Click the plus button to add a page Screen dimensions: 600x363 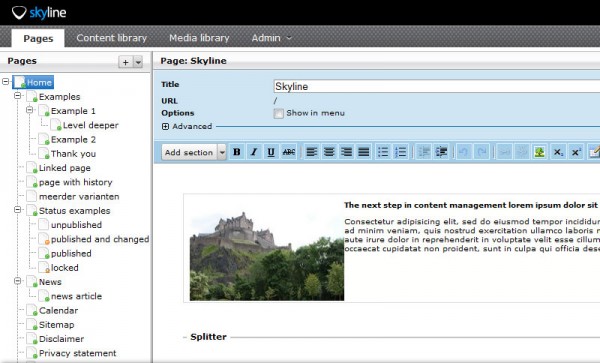(x=126, y=62)
